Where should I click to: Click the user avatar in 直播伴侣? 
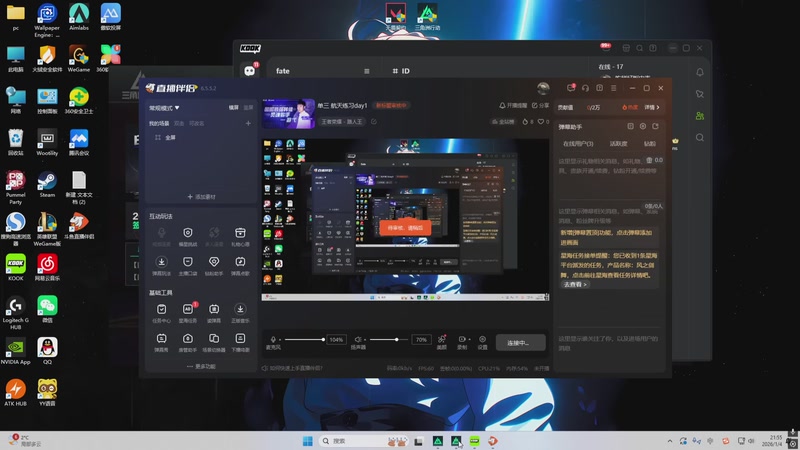543,88
